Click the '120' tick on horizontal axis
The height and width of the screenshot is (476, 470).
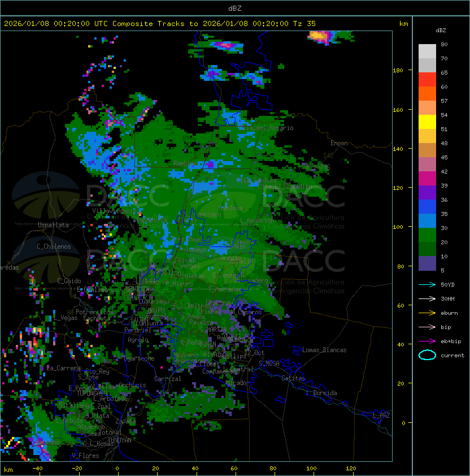point(351,469)
